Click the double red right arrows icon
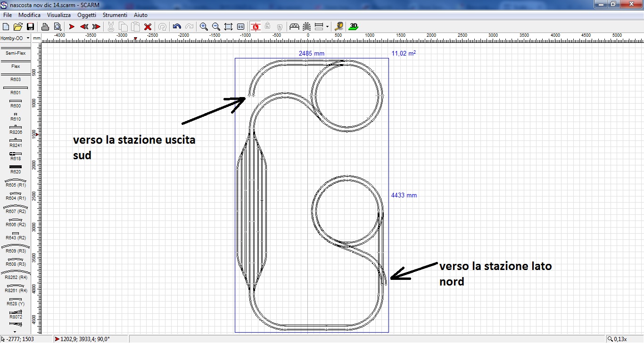Viewport: 644px width, 343px height. coord(96,26)
